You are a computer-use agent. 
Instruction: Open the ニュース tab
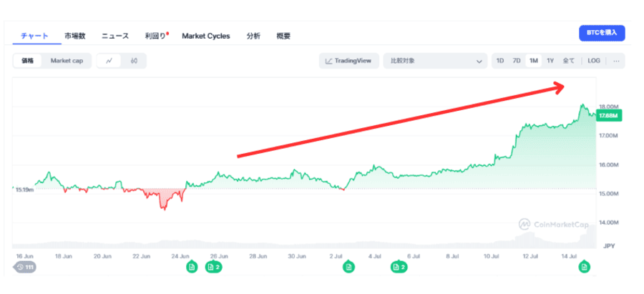coord(115,36)
